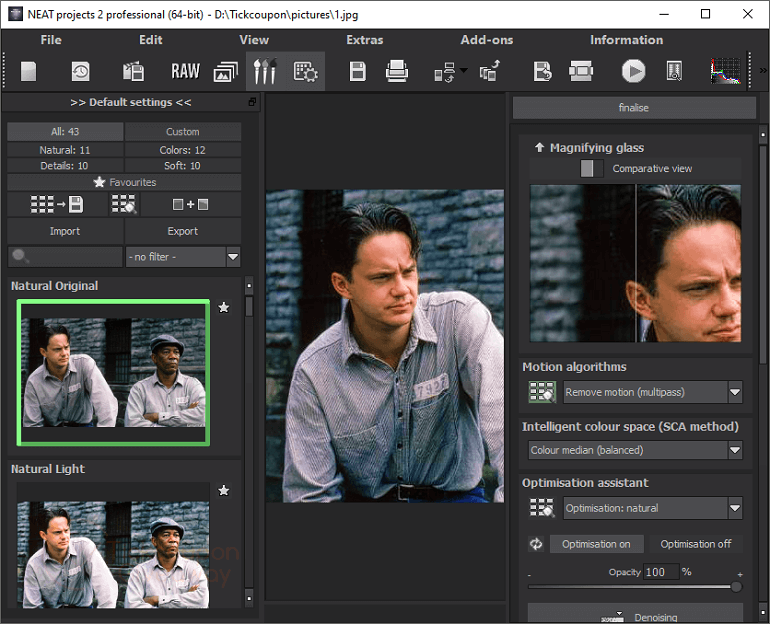Screen dimensions: 770x624
Task: Click the save-with-arrow export icon
Action: pos(542,71)
